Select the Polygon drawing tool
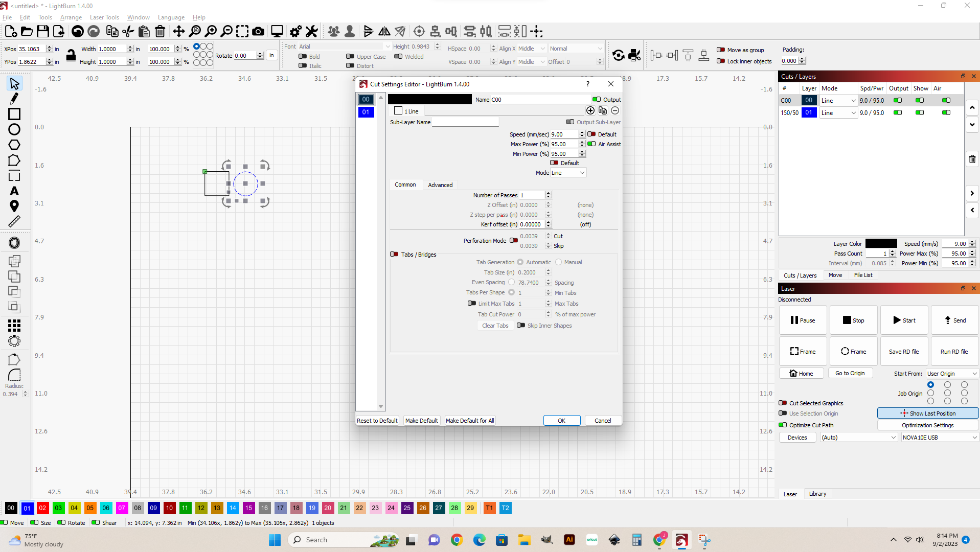The image size is (980, 552). (x=14, y=145)
